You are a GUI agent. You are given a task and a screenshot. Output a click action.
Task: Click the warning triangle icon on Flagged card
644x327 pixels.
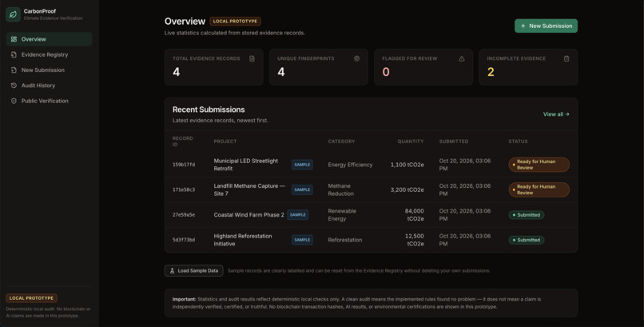pos(462,58)
